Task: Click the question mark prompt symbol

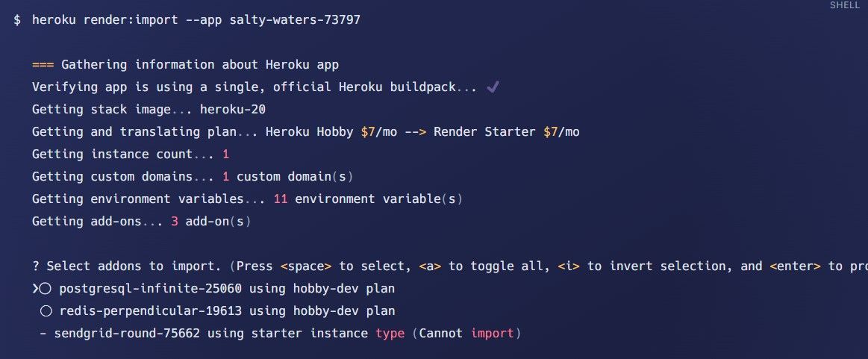Action: click(36, 266)
